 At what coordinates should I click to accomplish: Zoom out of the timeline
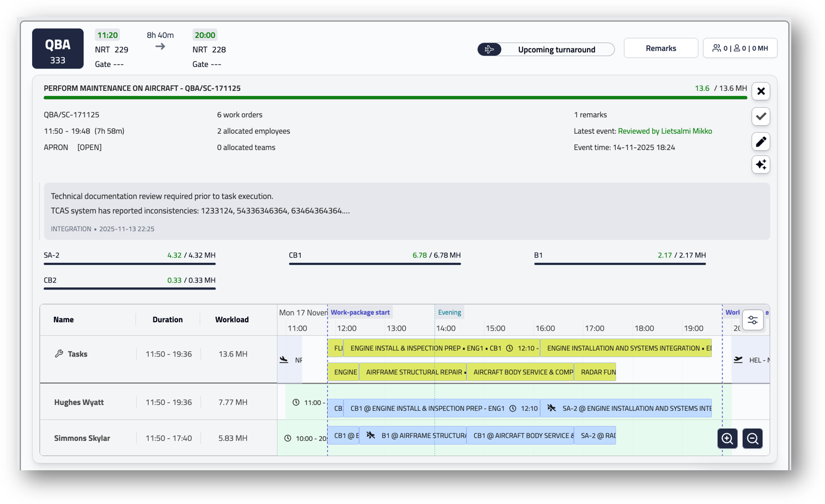coord(753,439)
